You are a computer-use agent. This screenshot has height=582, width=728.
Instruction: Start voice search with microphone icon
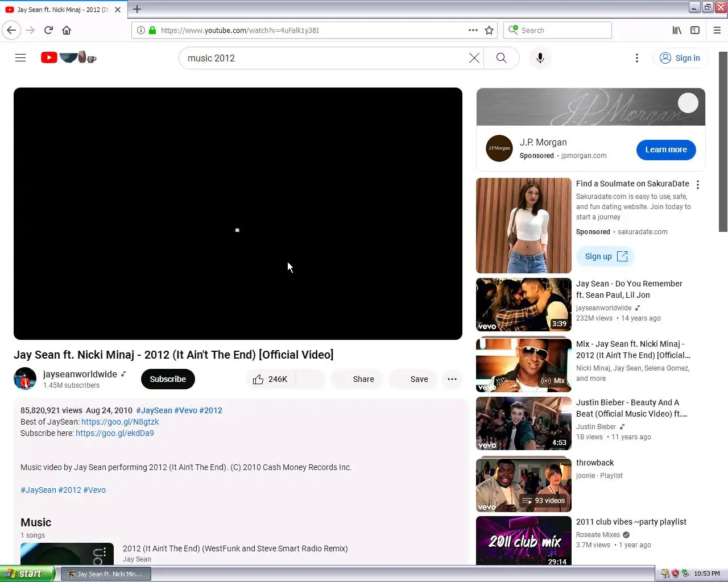tap(540, 58)
